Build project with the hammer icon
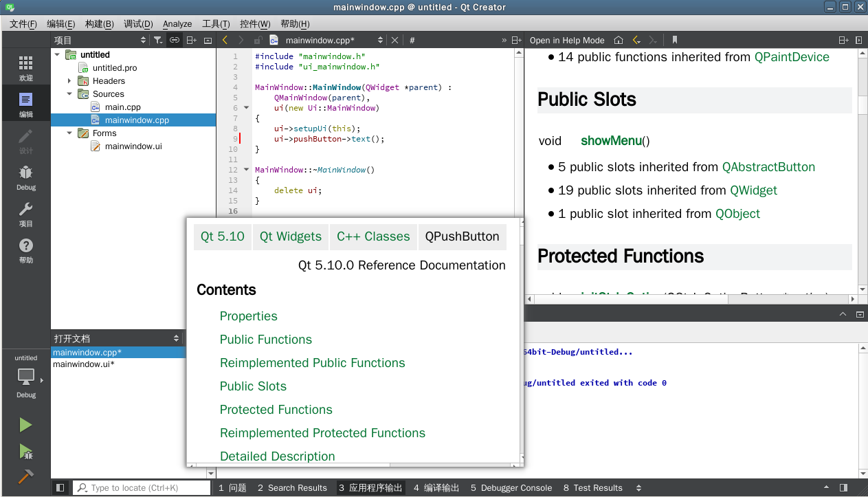 [25, 476]
